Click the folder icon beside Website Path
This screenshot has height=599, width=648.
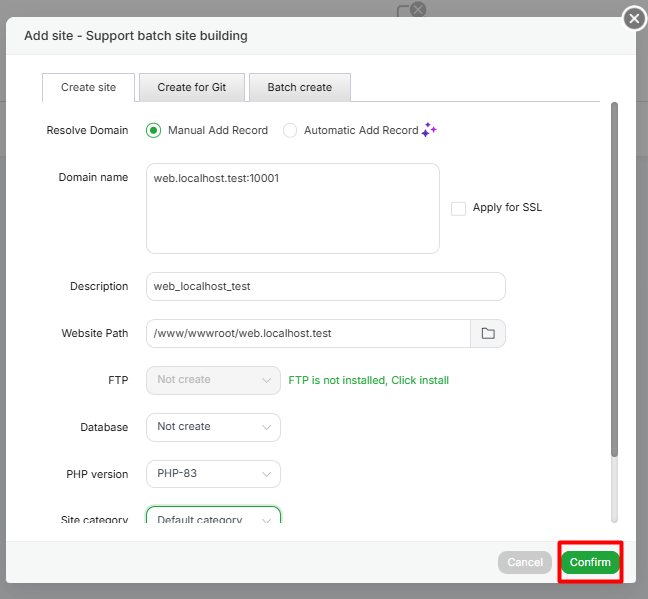[x=488, y=333]
